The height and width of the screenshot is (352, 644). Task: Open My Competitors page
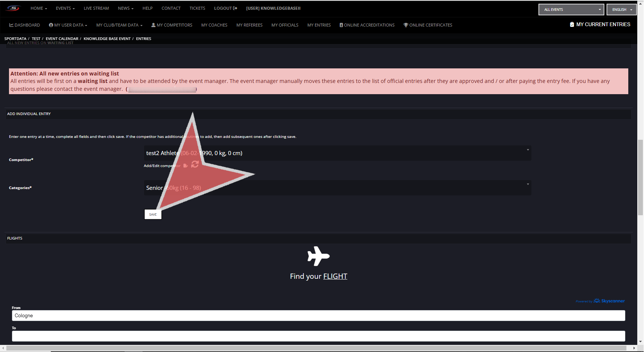pos(172,25)
